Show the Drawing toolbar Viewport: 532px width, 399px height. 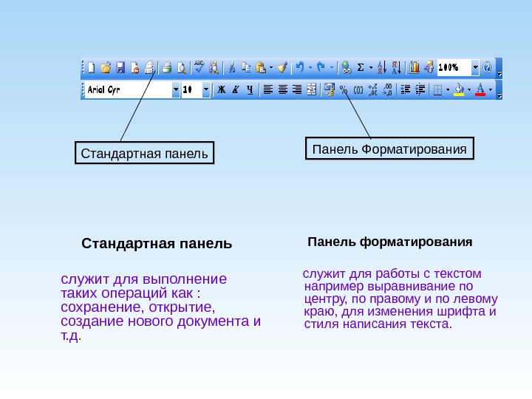pos(429,67)
